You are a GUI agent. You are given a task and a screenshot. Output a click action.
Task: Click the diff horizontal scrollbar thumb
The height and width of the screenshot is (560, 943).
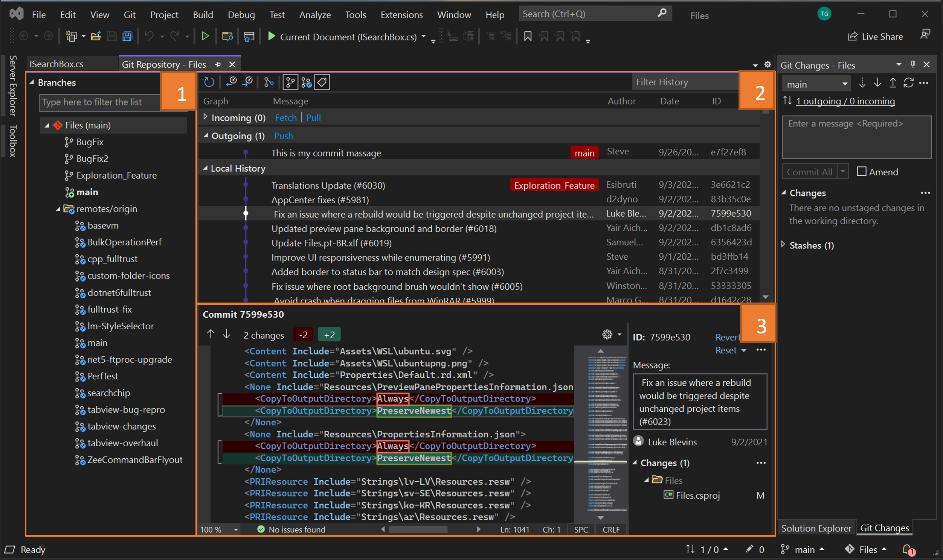pyautogui.click(x=418, y=530)
